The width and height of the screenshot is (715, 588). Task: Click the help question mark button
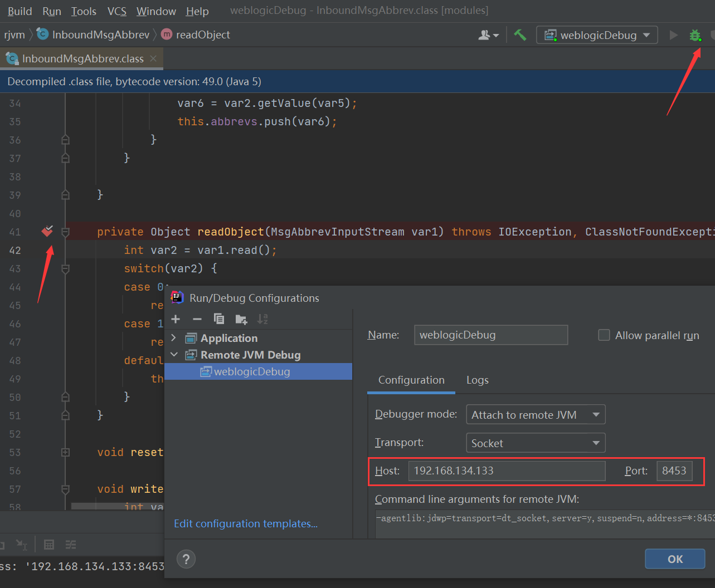(186, 559)
